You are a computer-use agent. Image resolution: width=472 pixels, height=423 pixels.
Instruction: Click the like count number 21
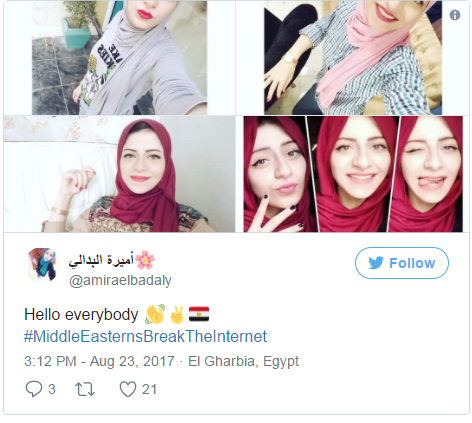(149, 389)
